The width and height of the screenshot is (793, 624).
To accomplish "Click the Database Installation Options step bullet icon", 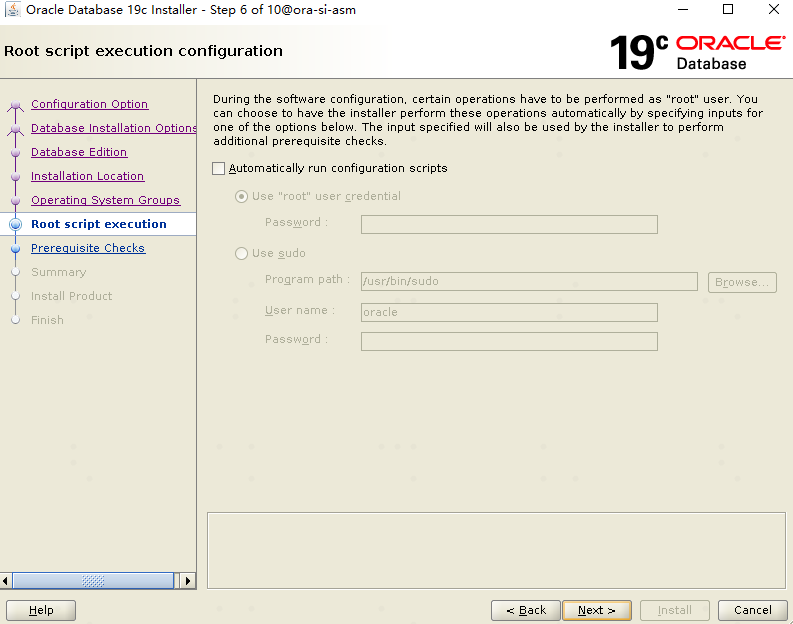I will click(16, 130).
